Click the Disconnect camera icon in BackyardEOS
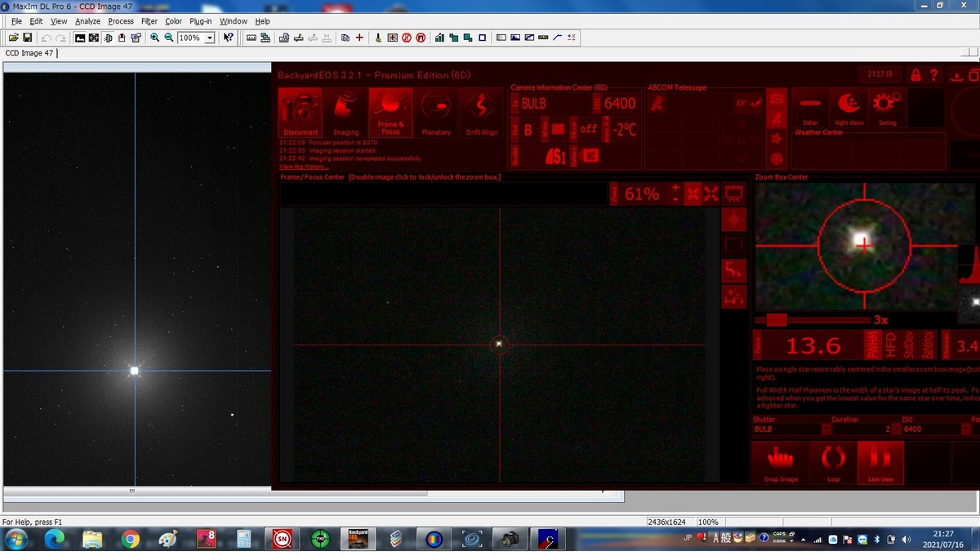The width and height of the screenshot is (980, 556). (x=301, y=113)
